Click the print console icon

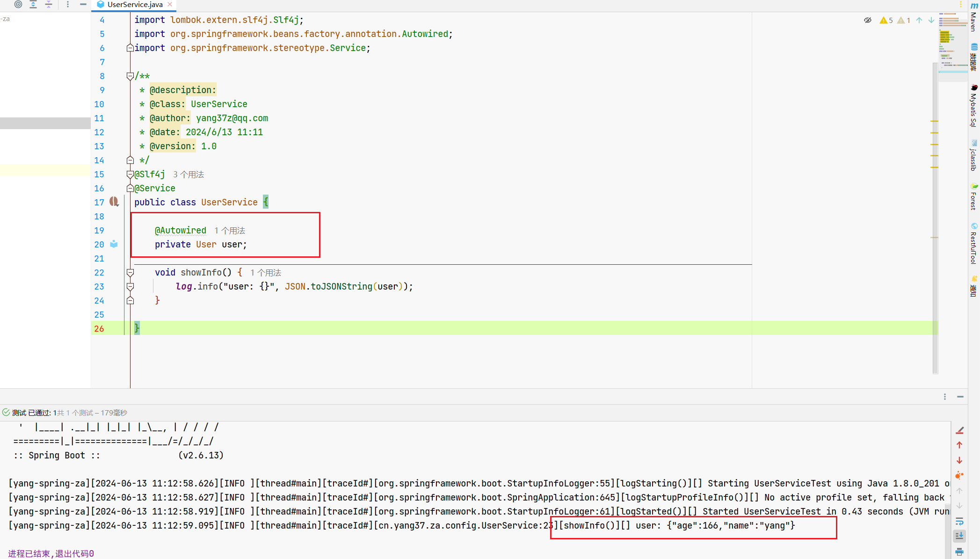pos(959,552)
